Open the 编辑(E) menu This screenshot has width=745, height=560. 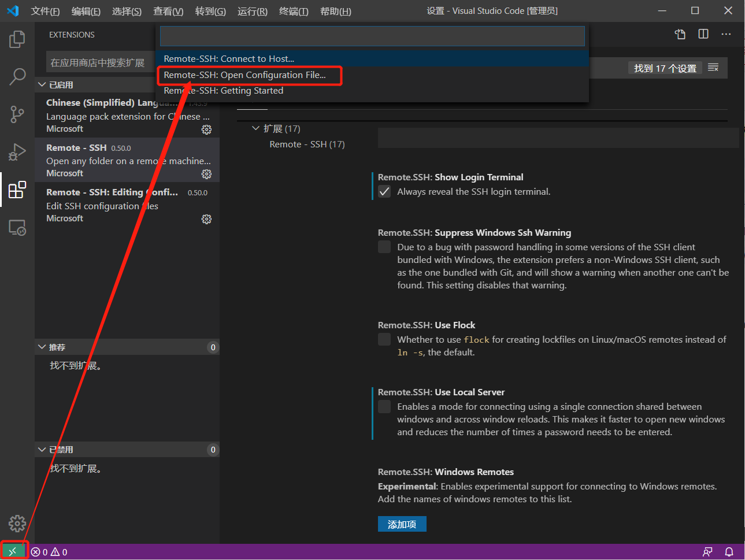pyautogui.click(x=86, y=11)
